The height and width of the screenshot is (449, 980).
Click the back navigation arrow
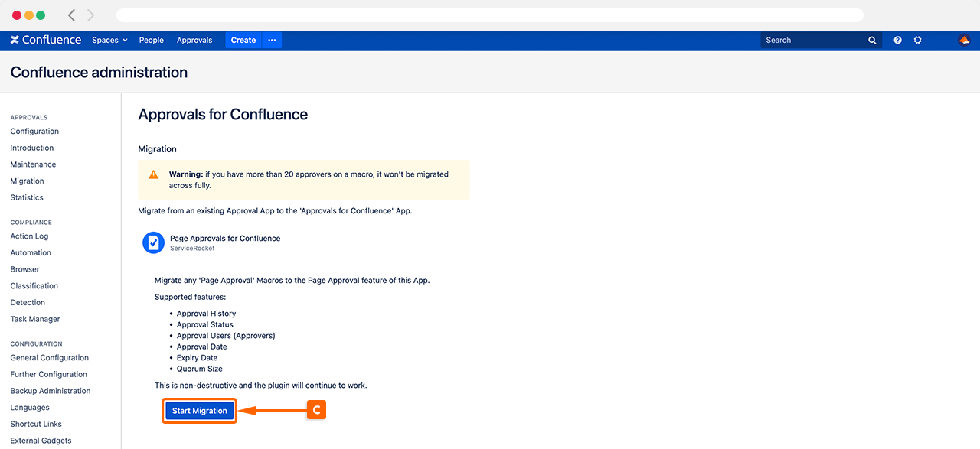click(x=70, y=15)
